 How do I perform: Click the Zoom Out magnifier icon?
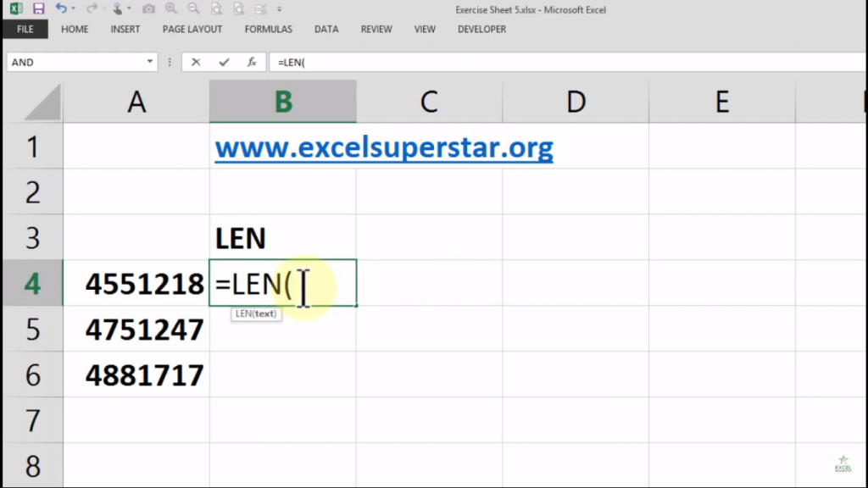[x=192, y=9]
